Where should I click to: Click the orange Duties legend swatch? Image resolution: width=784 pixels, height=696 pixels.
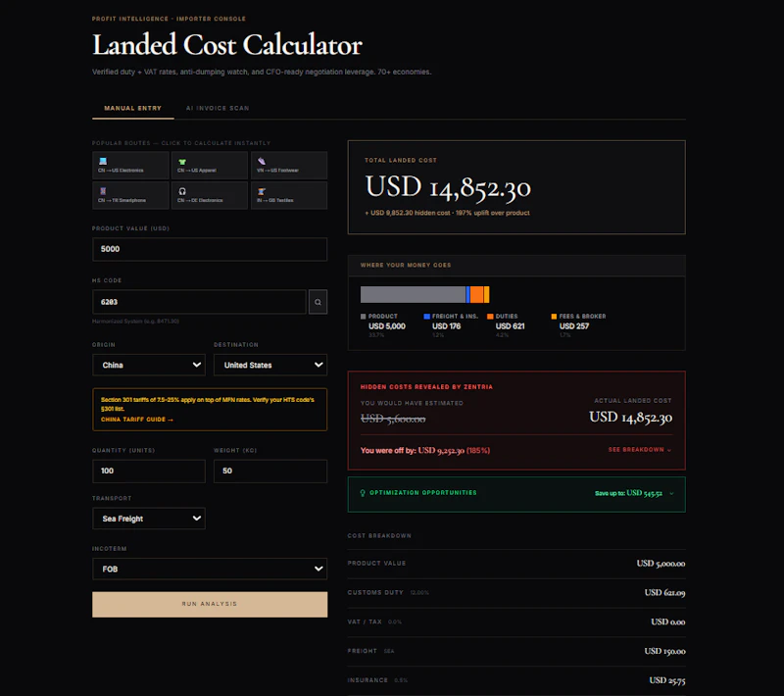[x=490, y=317]
